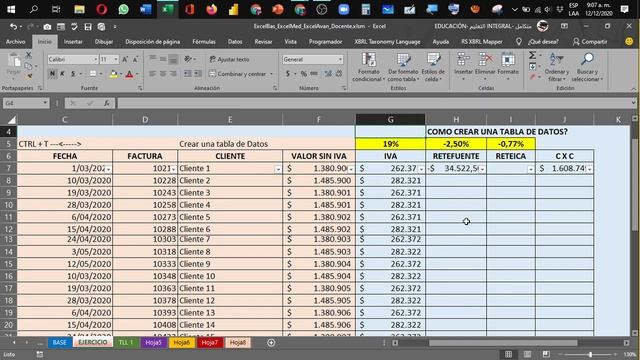
Task: Toggle underline formatting (S)
Action: pos(73,74)
